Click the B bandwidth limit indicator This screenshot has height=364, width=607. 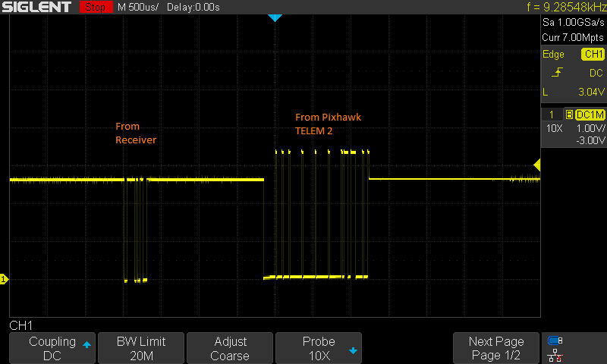click(569, 115)
